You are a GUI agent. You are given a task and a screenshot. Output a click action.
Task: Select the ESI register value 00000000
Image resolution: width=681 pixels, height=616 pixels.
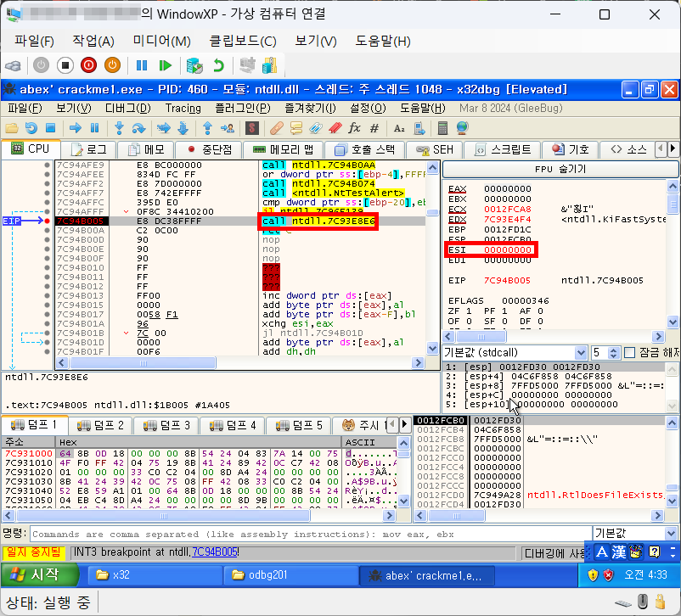pyautogui.click(x=507, y=250)
